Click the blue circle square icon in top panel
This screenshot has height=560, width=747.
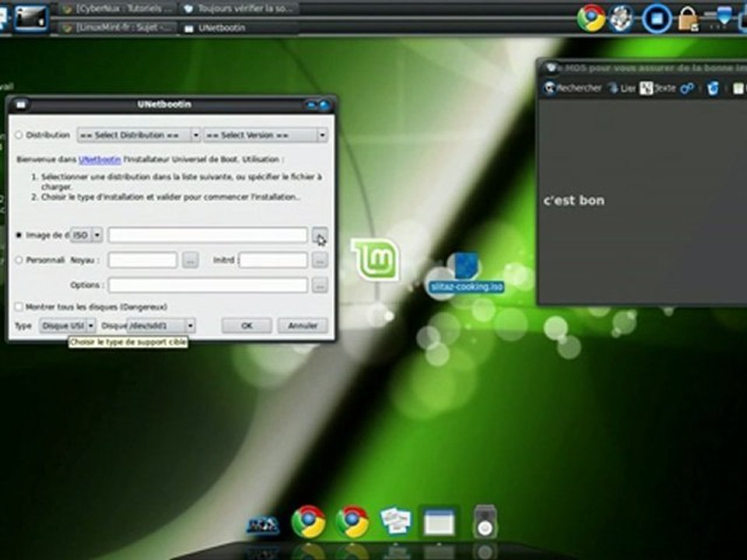click(657, 19)
